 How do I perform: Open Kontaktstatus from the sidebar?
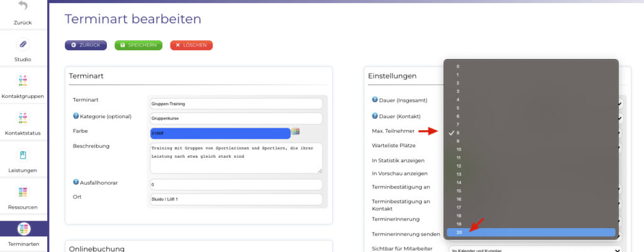point(23,118)
